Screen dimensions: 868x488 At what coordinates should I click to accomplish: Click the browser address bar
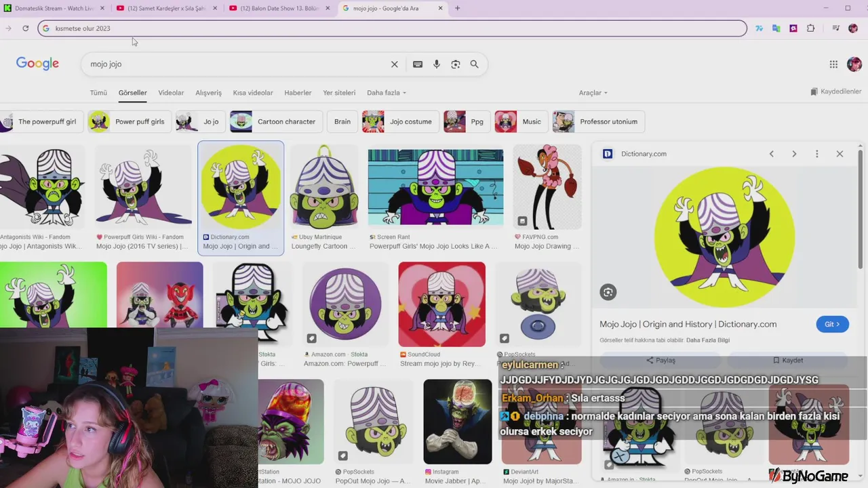tap(392, 28)
